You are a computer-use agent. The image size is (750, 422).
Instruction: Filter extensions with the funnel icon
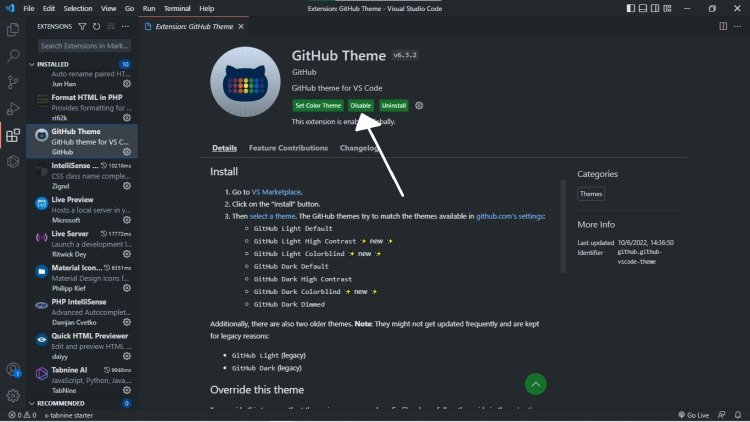pyautogui.click(x=82, y=26)
